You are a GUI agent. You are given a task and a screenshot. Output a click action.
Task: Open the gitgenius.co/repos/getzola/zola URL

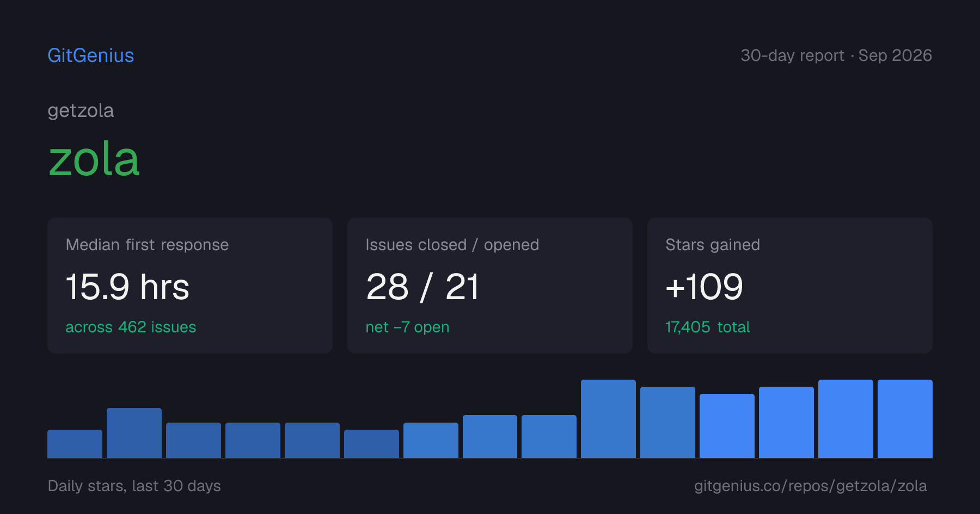click(810, 486)
